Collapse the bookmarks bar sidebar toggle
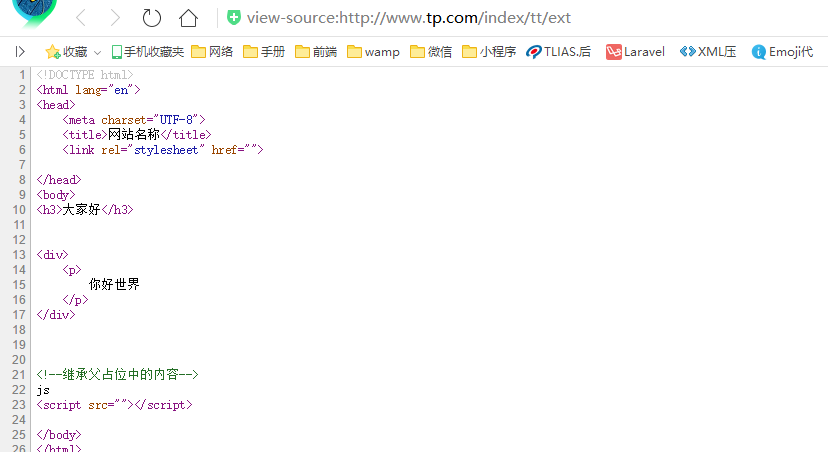Viewport: 828px width, 452px height. pyautogui.click(x=20, y=52)
